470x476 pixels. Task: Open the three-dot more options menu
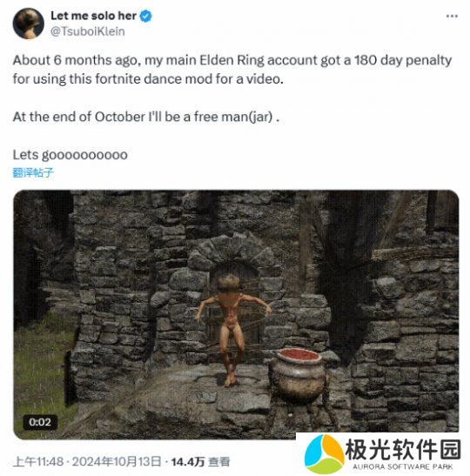[452, 16]
